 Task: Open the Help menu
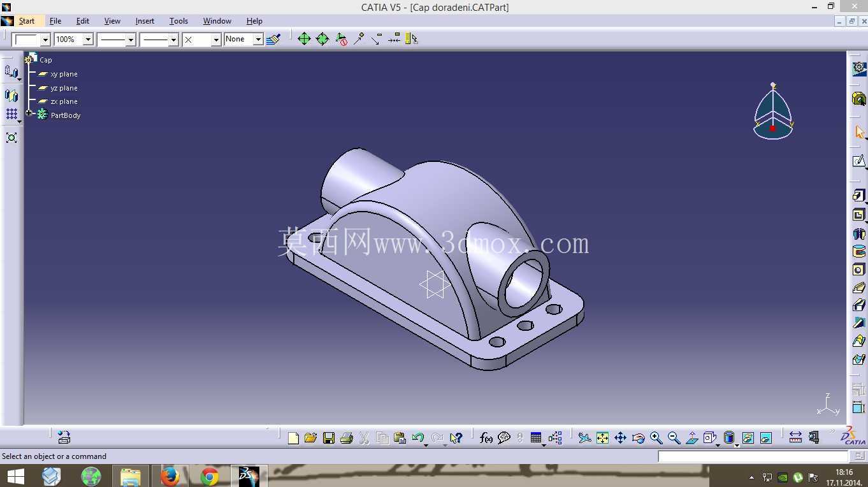pyautogui.click(x=254, y=21)
